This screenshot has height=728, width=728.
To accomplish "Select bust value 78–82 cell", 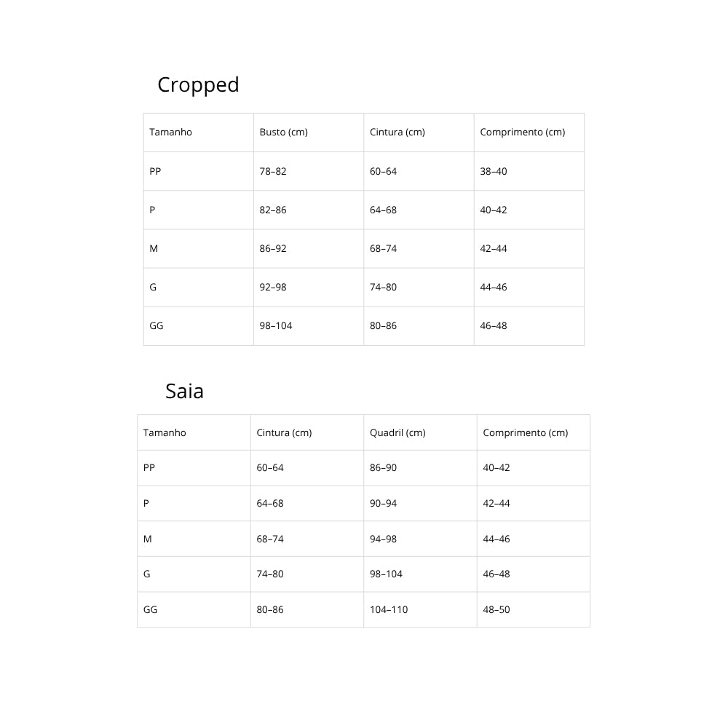I will (273, 172).
